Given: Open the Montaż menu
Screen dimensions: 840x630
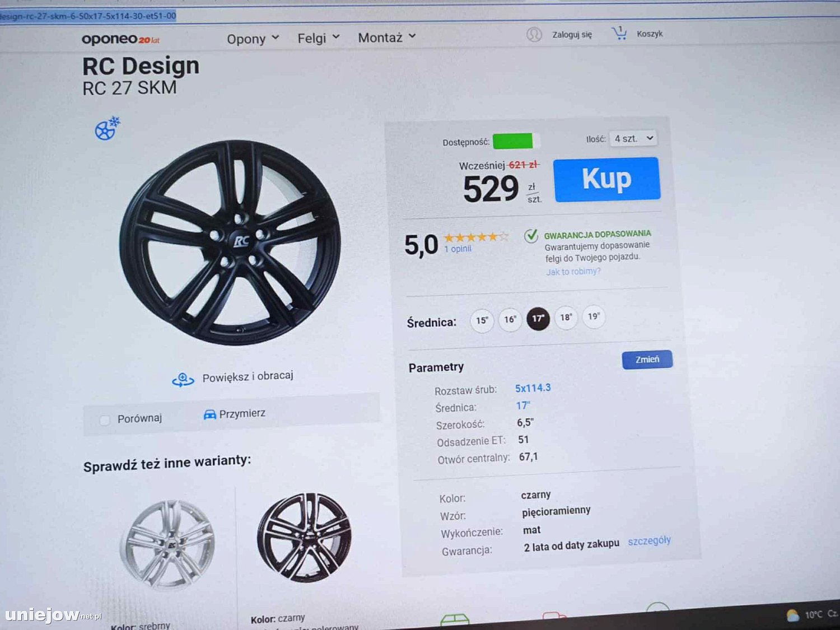Looking at the screenshot, I should click(386, 38).
